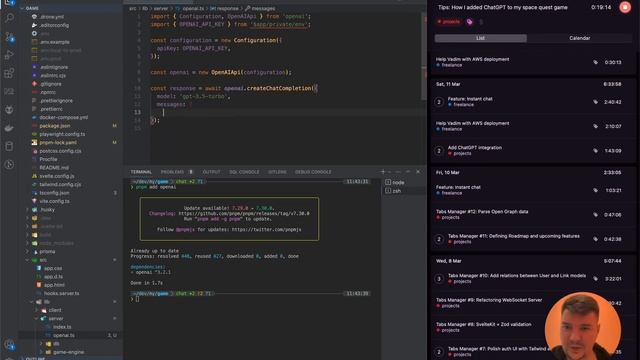Screen dimensions: 640x360
Task: Click the tag icon on the 1:03:21 entry
Action: click(596, 190)
